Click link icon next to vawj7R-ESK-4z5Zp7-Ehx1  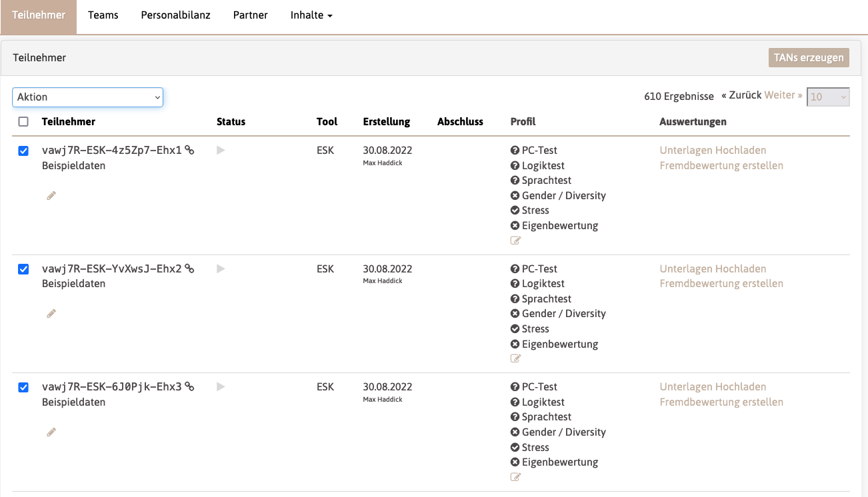click(x=189, y=151)
